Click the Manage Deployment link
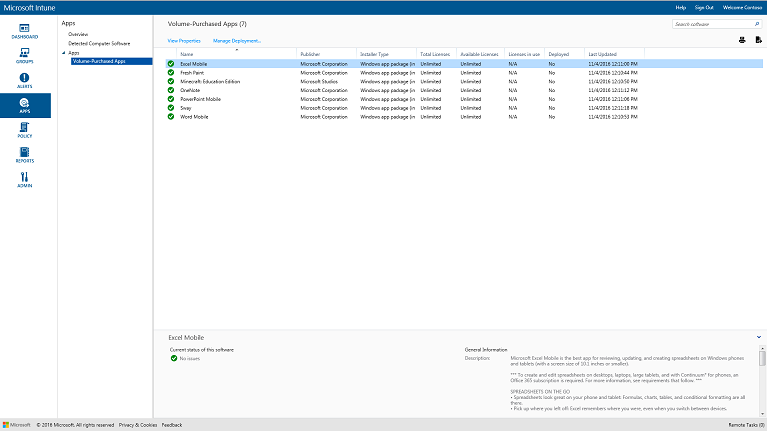767x431 pixels. click(x=237, y=41)
